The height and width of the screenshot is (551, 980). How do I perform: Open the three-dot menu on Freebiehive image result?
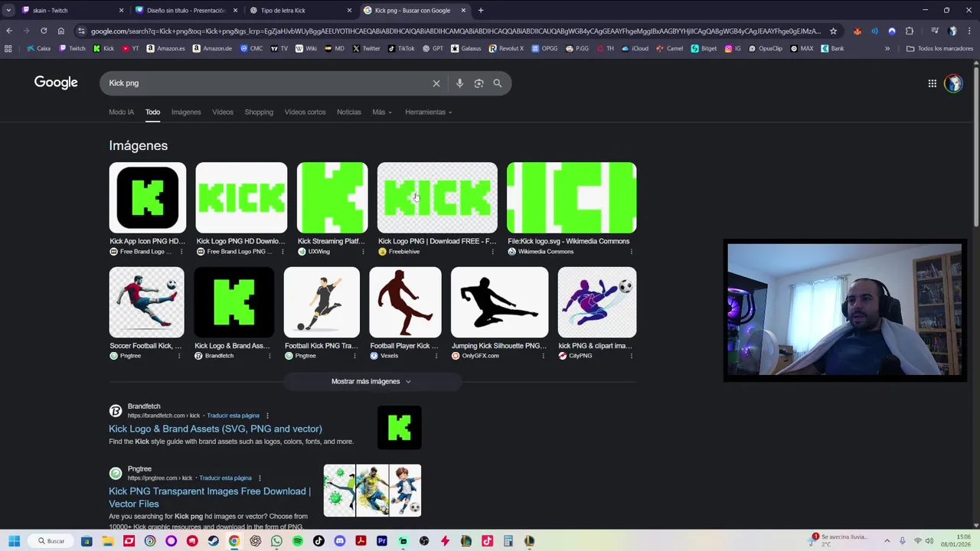[x=492, y=252]
